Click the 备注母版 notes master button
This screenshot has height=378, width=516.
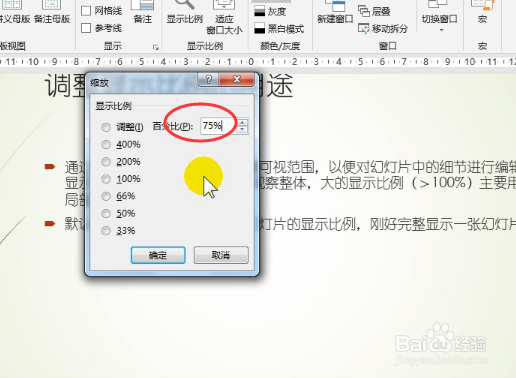point(52,12)
